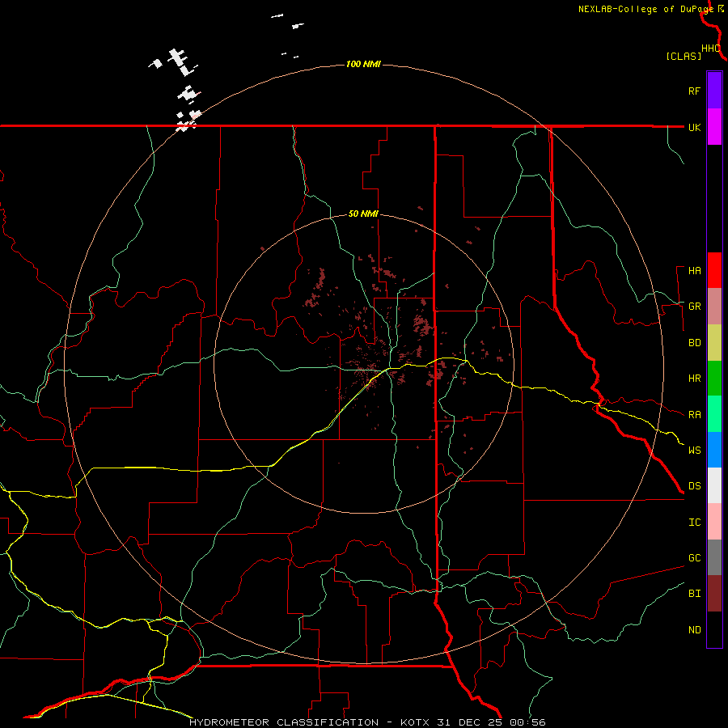728x728 pixels.
Task: Click the DS white legend swatch
Action: click(714, 485)
